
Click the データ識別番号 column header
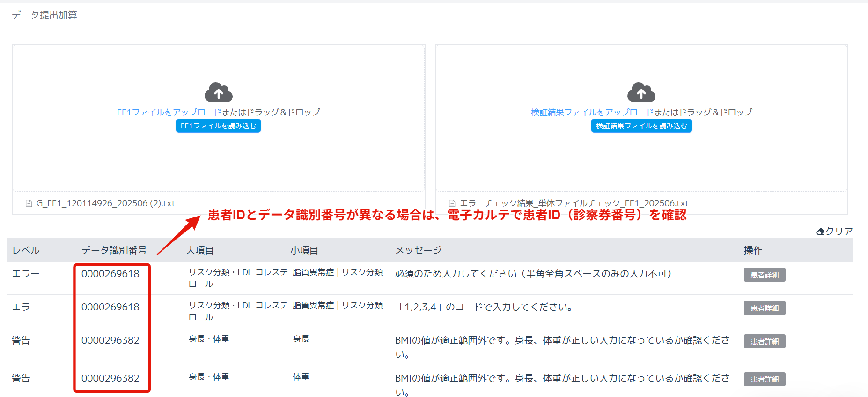(114, 250)
